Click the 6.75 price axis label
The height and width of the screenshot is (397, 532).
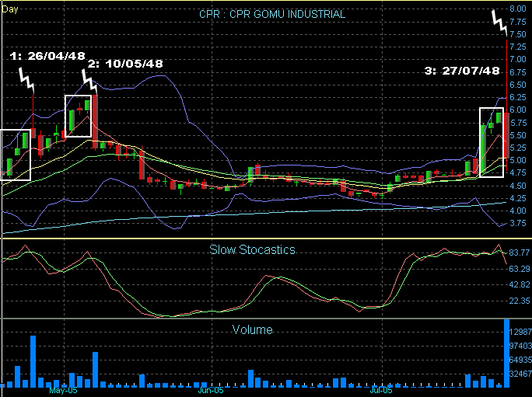click(518, 72)
